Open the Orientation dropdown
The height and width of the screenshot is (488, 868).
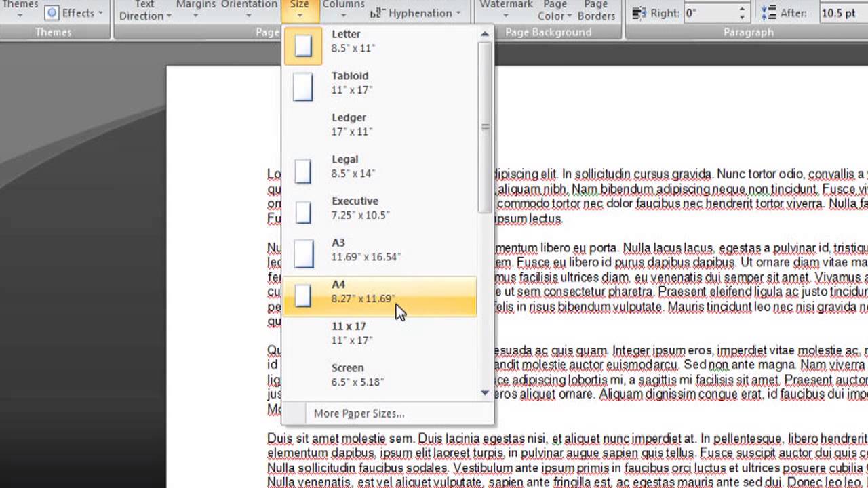click(249, 8)
